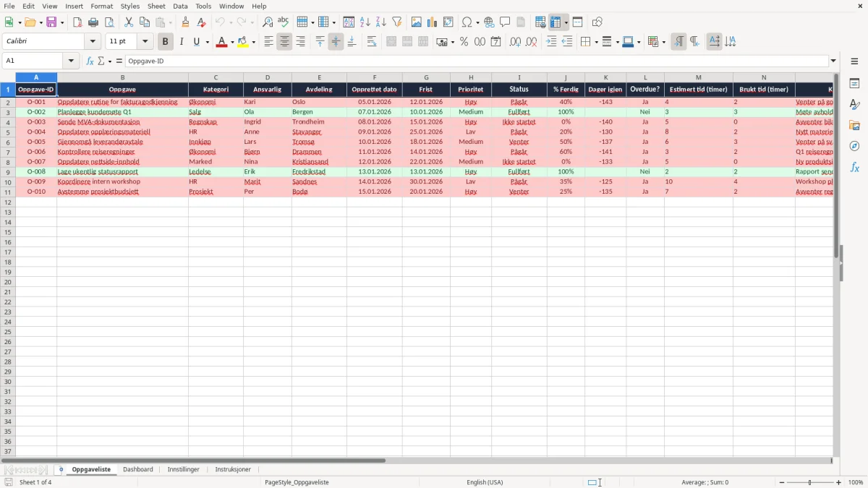Click the Export as PDF icon
This screenshot has width=868, height=488.
[x=77, y=22]
